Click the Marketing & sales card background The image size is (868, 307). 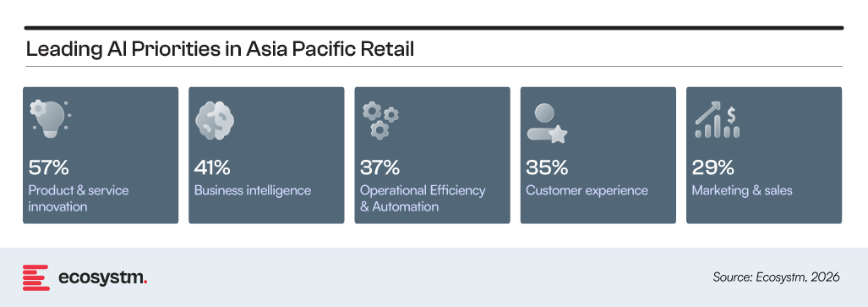tap(764, 155)
